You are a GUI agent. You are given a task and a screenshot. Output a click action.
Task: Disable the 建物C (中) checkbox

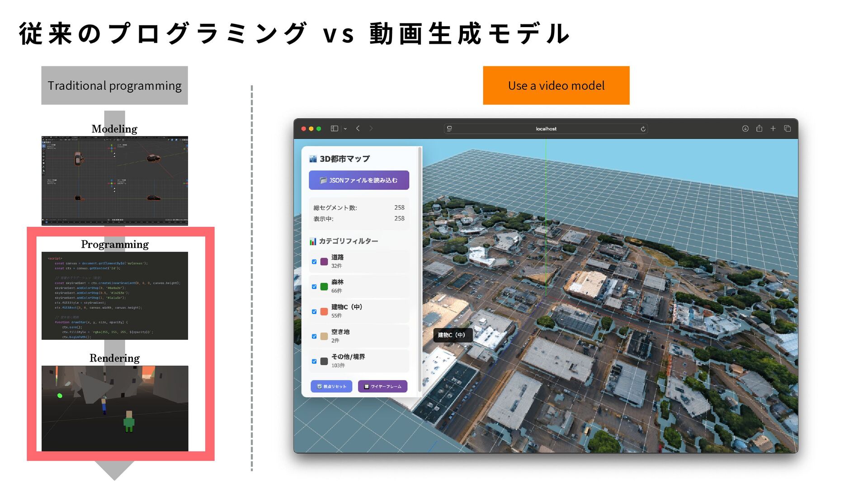coord(314,311)
